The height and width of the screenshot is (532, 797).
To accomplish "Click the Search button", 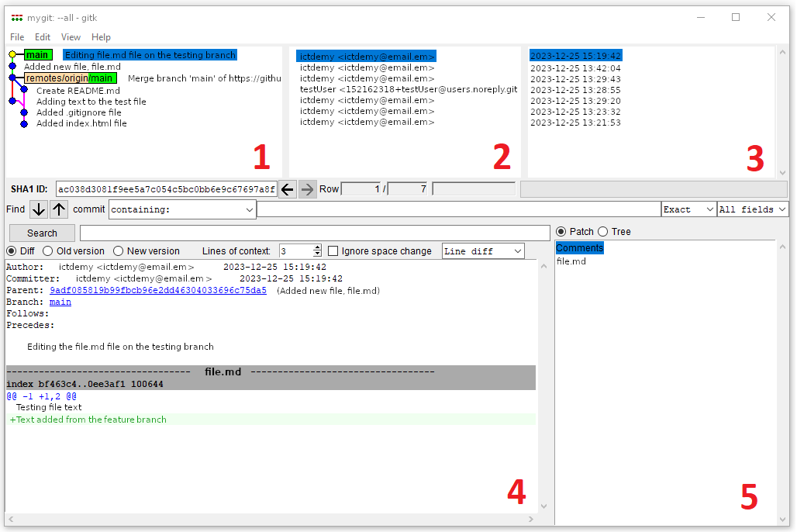I will coord(42,233).
